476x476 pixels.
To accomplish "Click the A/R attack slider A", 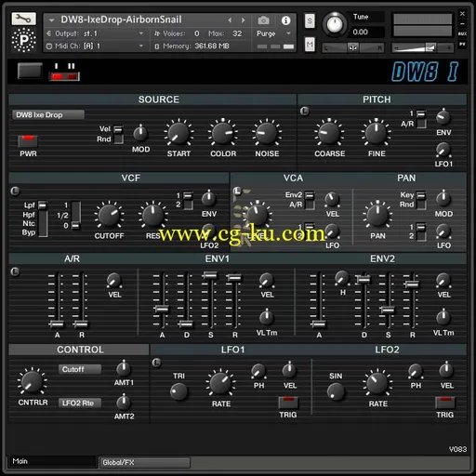I will [57, 300].
